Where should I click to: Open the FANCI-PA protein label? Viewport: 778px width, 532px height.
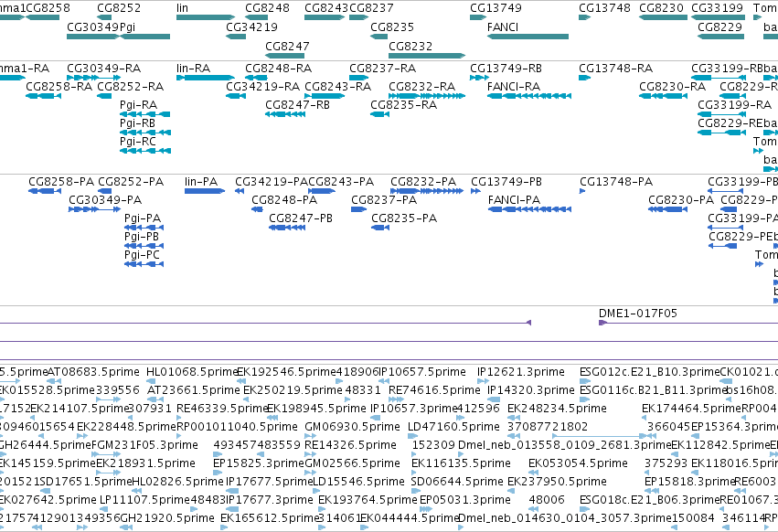click(x=514, y=200)
